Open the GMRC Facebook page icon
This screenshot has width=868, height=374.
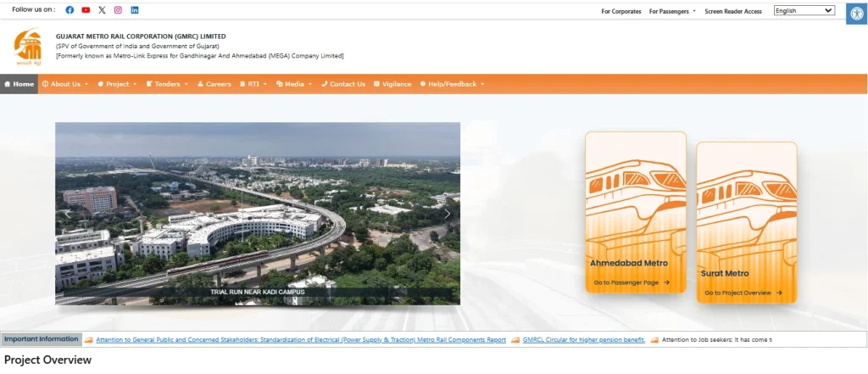[70, 10]
